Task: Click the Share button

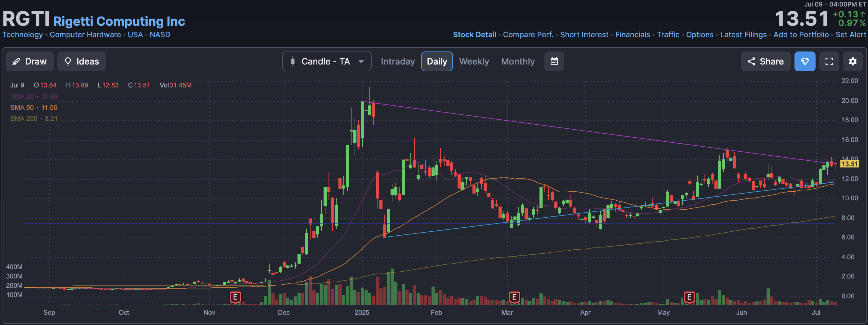Action: [765, 61]
